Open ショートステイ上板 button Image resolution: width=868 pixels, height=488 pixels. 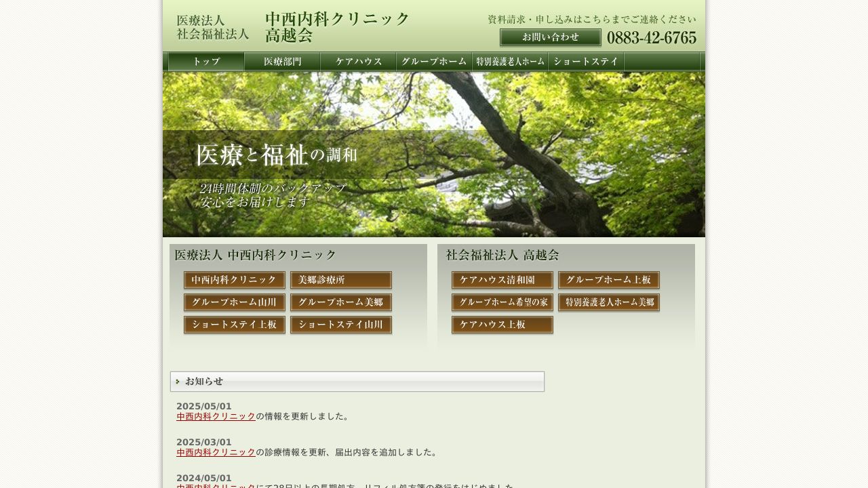234,325
